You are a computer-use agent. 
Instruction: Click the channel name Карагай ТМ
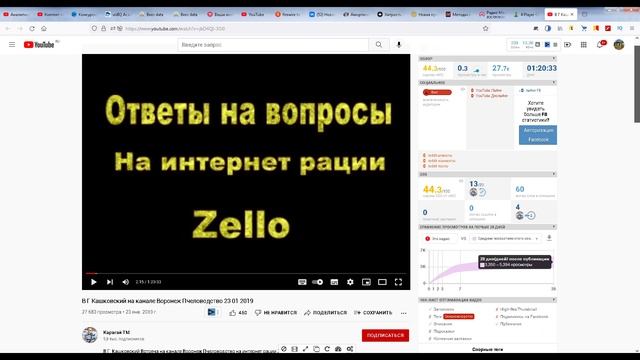click(x=116, y=332)
